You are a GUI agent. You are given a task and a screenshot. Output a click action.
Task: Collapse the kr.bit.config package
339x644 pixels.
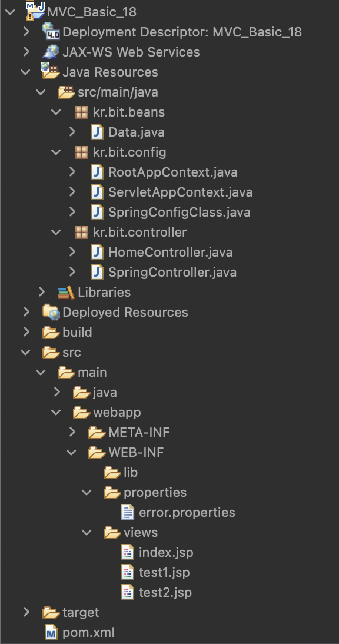(x=56, y=152)
